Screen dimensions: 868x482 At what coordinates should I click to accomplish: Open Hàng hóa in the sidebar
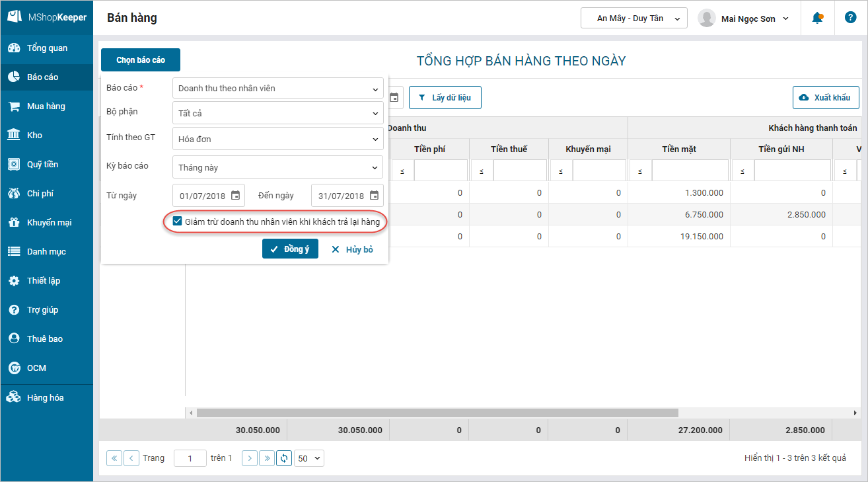click(47, 398)
